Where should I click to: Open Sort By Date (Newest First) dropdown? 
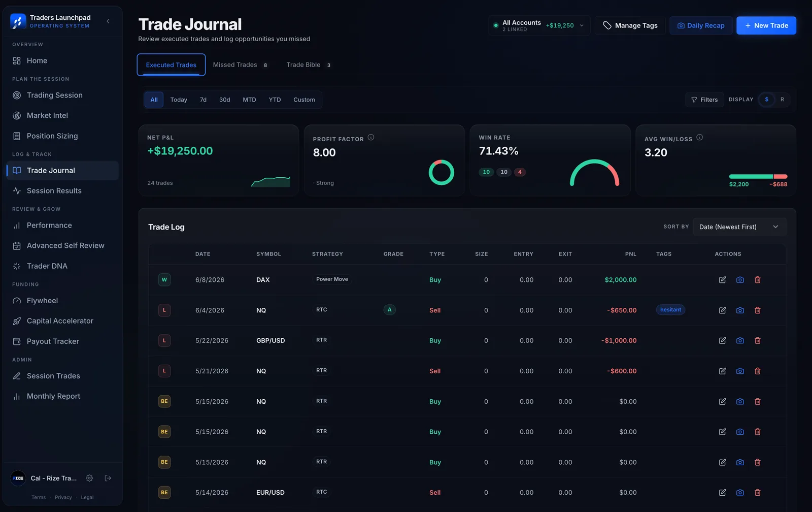(x=740, y=227)
